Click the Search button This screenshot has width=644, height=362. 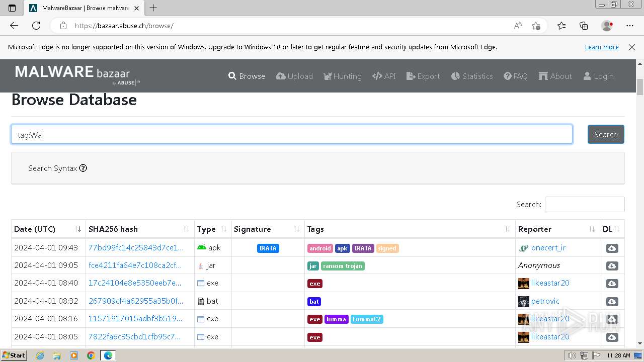pos(606,134)
